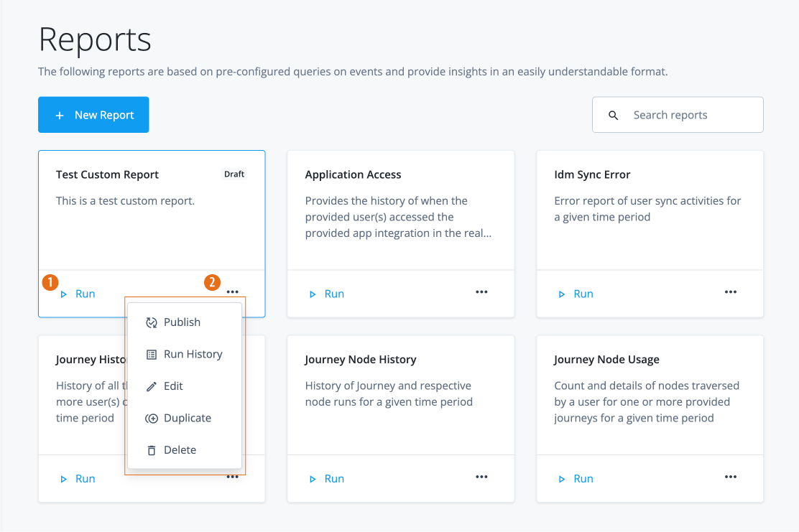Click the magnifier icon in search box
The image size is (799, 532).
[x=613, y=116]
